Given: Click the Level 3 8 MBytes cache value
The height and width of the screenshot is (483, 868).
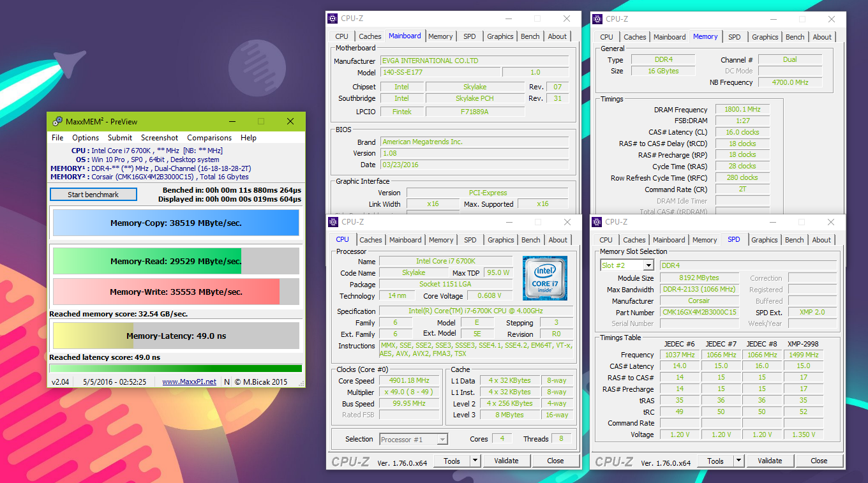Looking at the screenshot, I should coord(510,415).
